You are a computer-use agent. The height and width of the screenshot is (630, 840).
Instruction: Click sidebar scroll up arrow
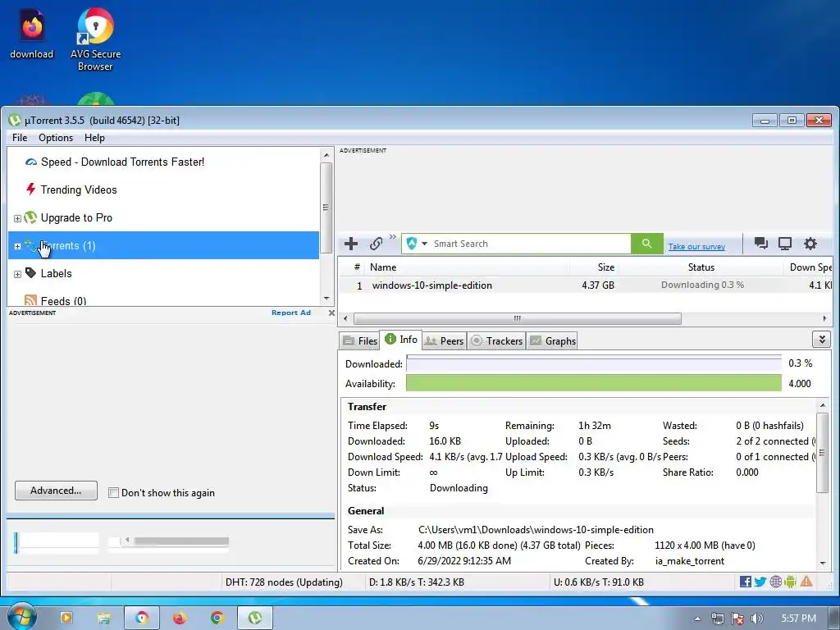pos(326,155)
